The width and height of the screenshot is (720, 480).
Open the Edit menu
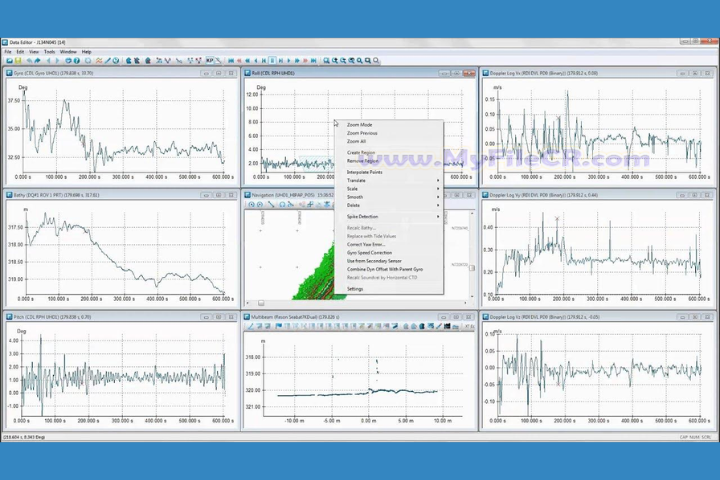pyautogui.click(x=20, y=52)
